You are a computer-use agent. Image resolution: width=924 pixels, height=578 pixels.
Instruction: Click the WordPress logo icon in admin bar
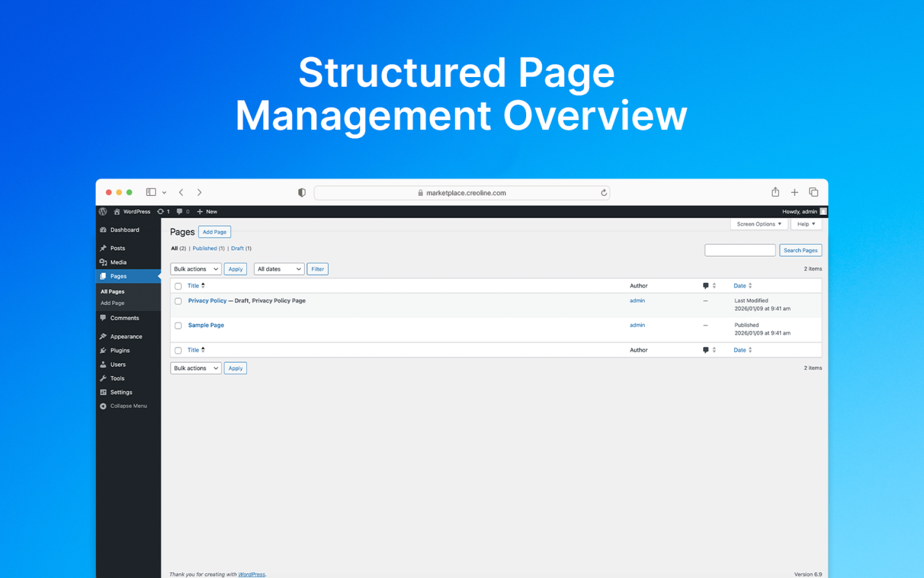(103, 211)
